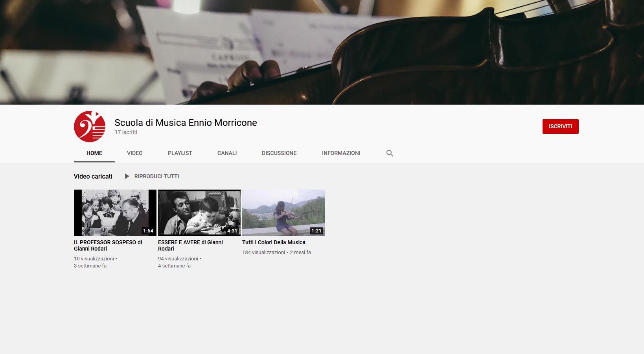Play the IL PROFESSOR SOSPESO thumbnail

115,213
